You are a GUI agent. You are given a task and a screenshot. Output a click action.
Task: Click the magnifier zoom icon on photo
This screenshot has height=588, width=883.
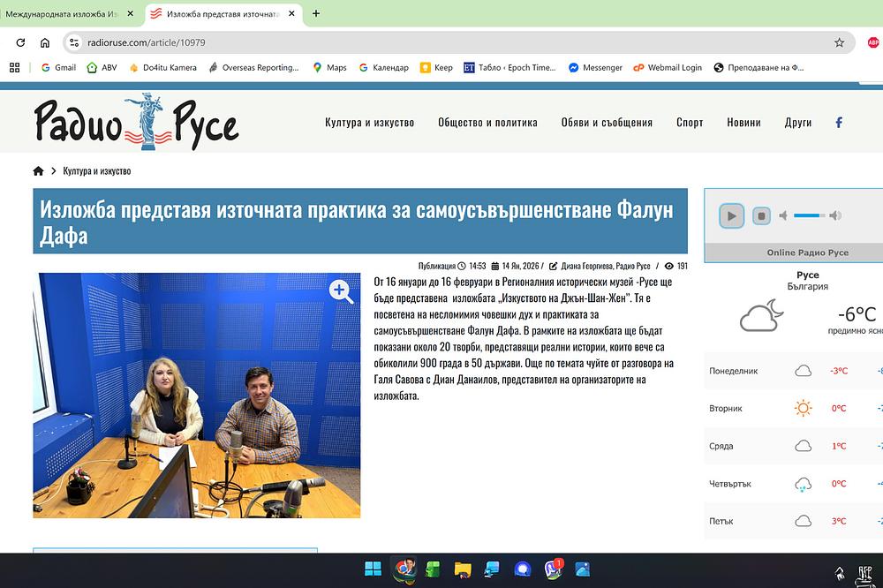341,291
